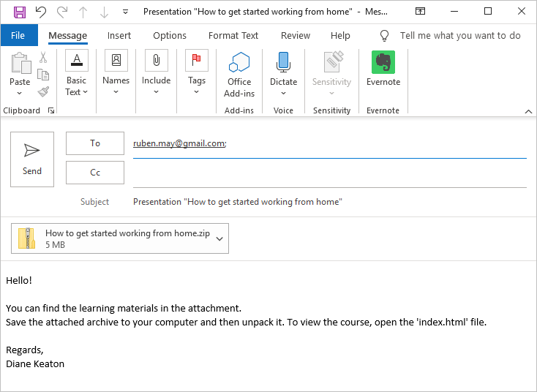Open Office Add-ins
This screenshot has height=392, width=537.
point(239,75)
